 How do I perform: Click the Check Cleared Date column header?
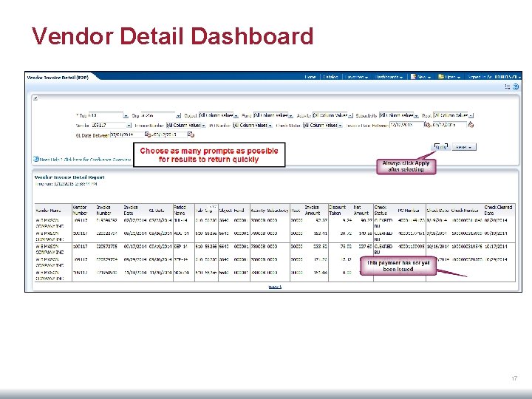pos(498,210)
